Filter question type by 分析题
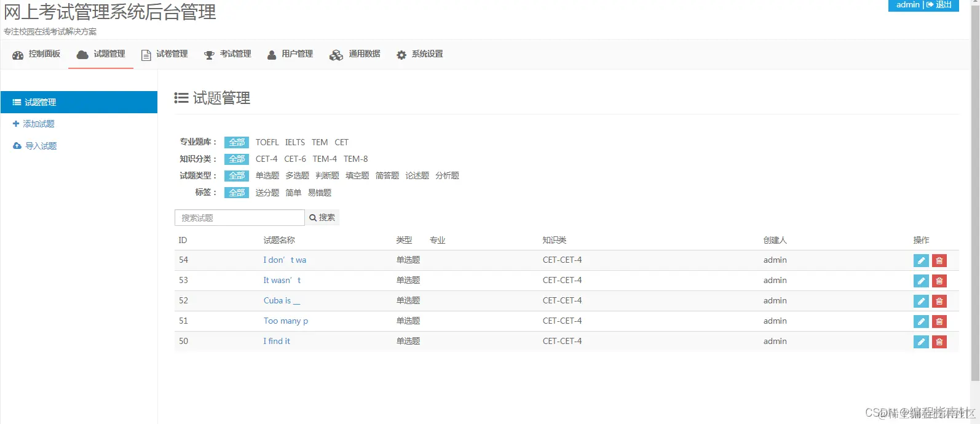The width and height of the screenshot is (980, 424). [447, 175]
